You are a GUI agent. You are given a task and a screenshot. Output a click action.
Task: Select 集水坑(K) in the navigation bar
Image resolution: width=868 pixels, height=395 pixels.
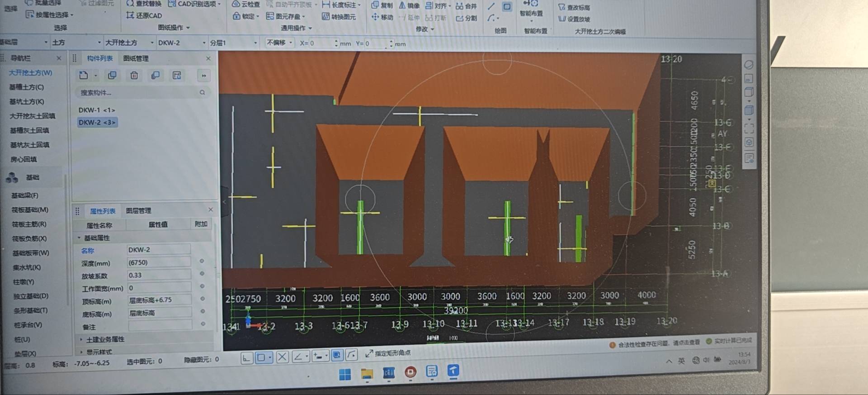pos(27,267)
